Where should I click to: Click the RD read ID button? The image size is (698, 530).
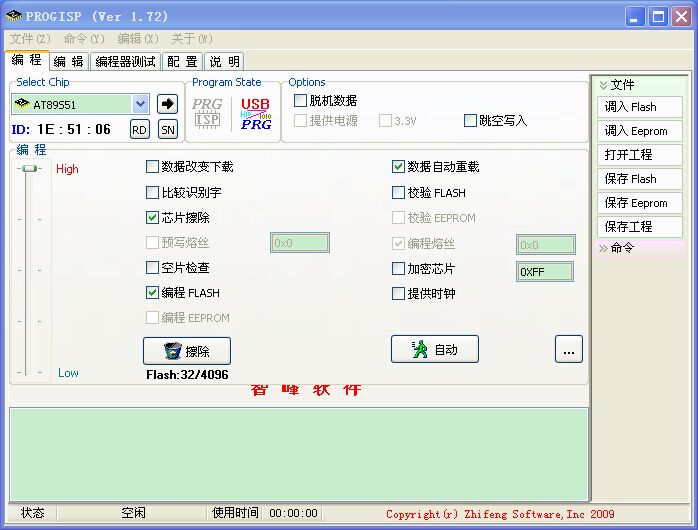click(140, 129)
